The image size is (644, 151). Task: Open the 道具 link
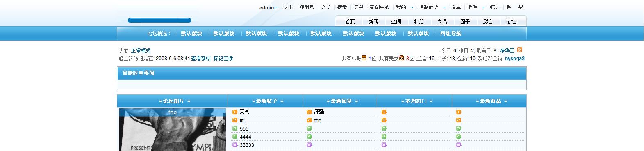coord(456,7)
